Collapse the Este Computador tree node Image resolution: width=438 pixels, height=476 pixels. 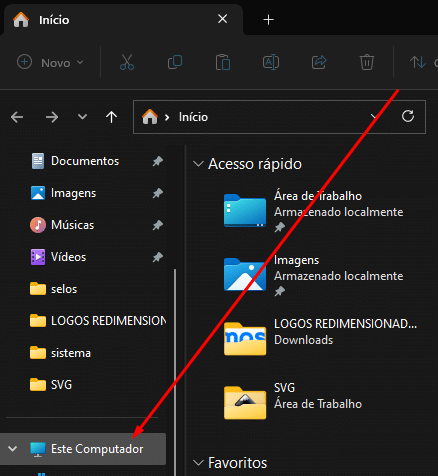13,449
